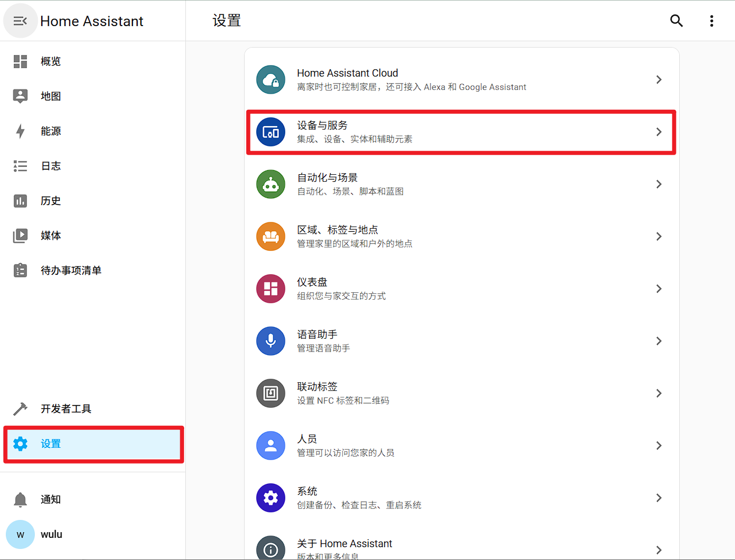Open the 自动化与场景 settings title
Image resolution: width=735 pixels, height=560 pixels.
[327, 178]
